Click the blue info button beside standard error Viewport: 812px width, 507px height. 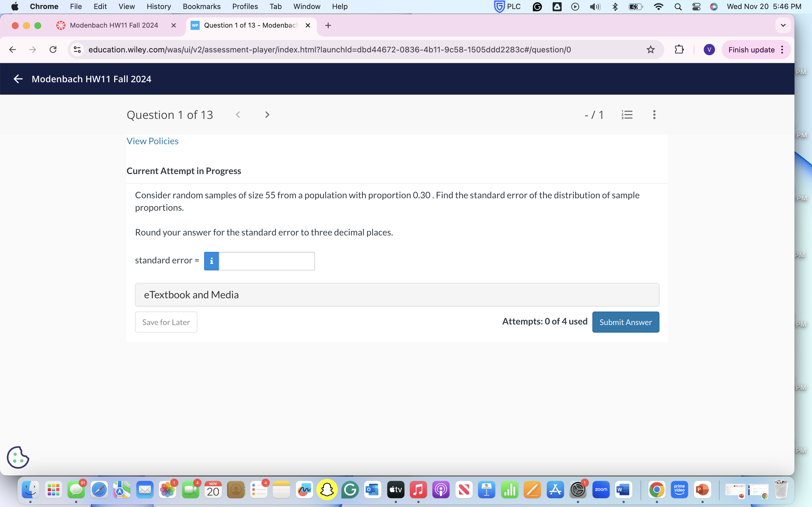(x=211, y=261)
